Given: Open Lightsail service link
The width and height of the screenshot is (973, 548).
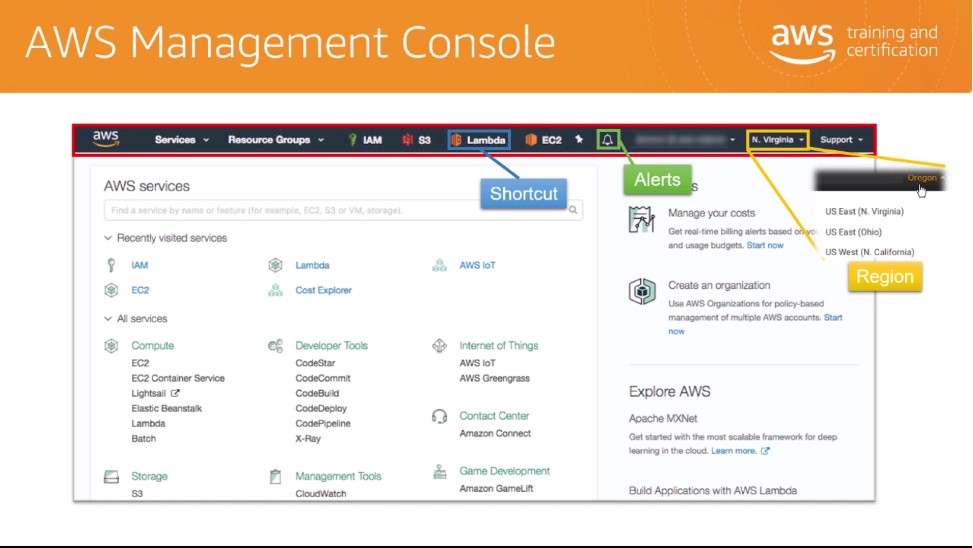Looking at the screenshot, I should [148, 393].
